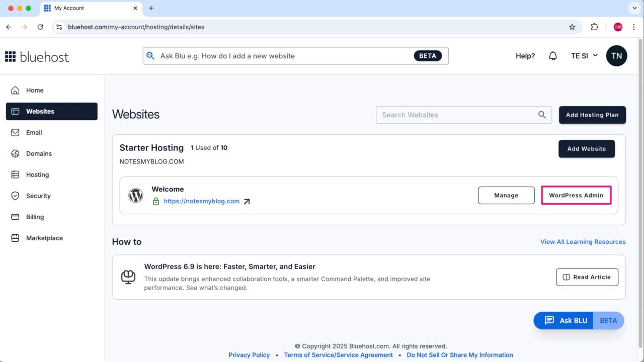Open Help from the top navigation

(x=525, y=56)
